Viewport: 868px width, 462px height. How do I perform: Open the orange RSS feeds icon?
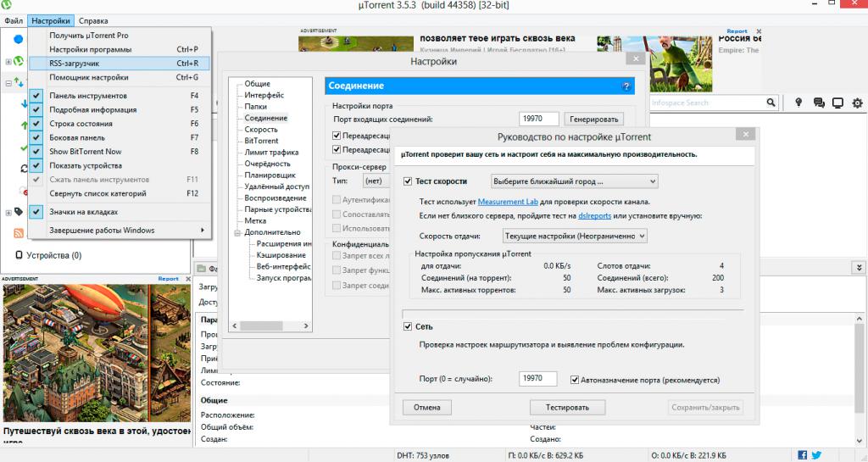tap(19, 233)
